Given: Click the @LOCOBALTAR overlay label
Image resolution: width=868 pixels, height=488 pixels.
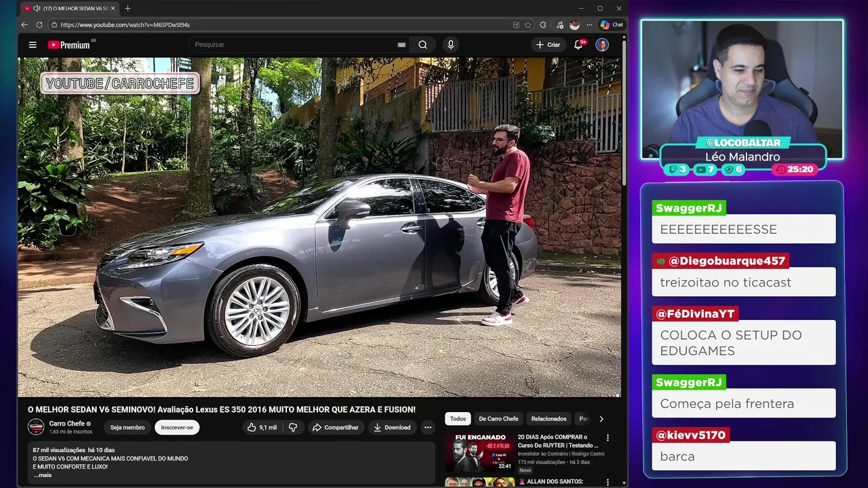Looking at the screenshot, I should pos(743,143).
